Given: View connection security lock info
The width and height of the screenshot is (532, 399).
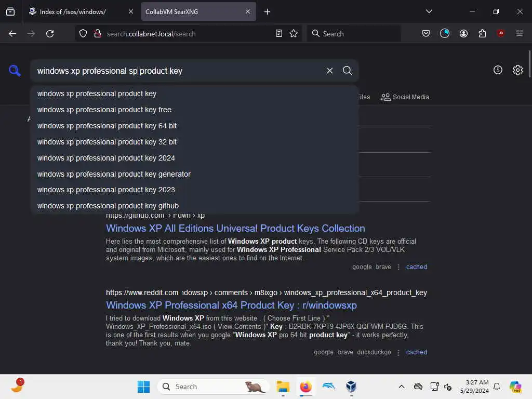Looking at the screenshot, I should 97,34.
